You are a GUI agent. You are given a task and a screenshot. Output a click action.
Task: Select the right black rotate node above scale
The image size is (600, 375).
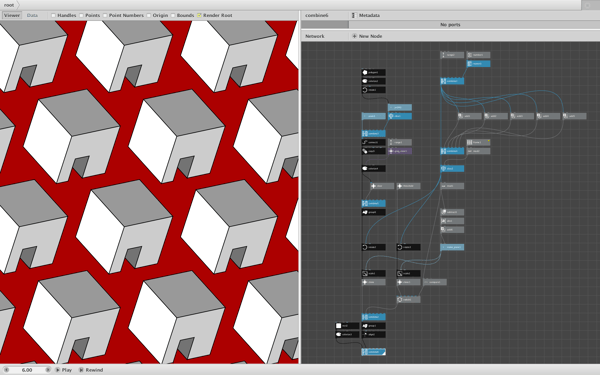(409, 247)
